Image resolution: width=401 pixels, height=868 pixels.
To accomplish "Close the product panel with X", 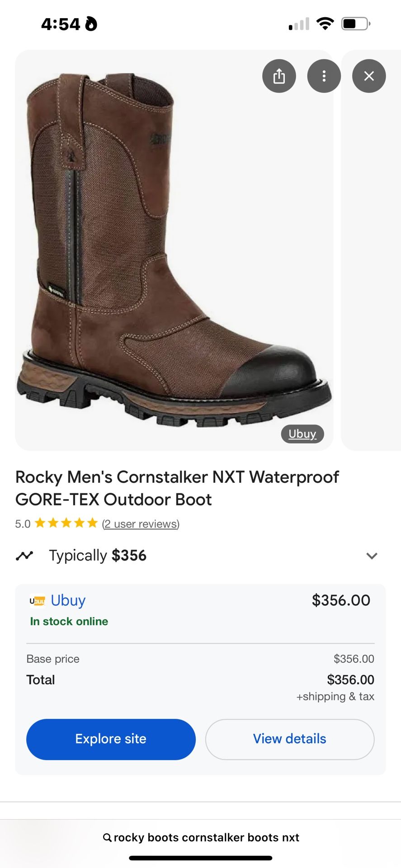I will pos(369,76).
